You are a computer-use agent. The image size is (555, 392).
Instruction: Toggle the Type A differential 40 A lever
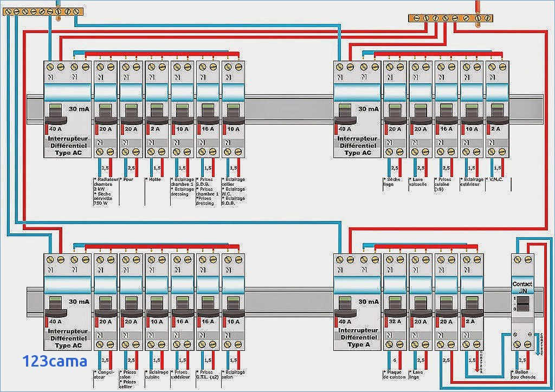344,306
